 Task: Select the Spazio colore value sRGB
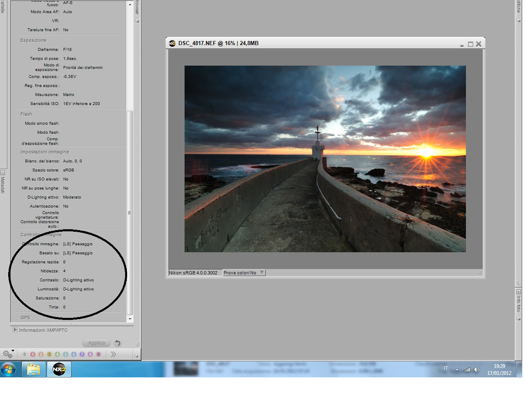click(68, 170)
